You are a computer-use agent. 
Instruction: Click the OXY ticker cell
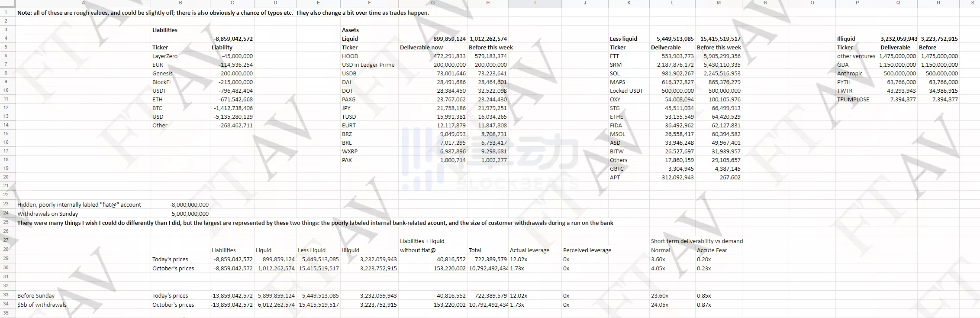(615, 99)
